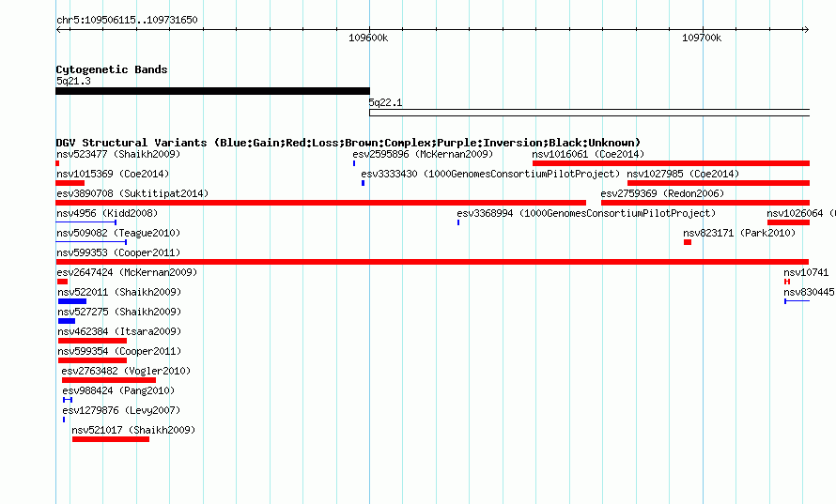This screenshot has width=836, height=504.
Task: Click the nsv599354 red loss bar
Action: [x=92, y=360]
